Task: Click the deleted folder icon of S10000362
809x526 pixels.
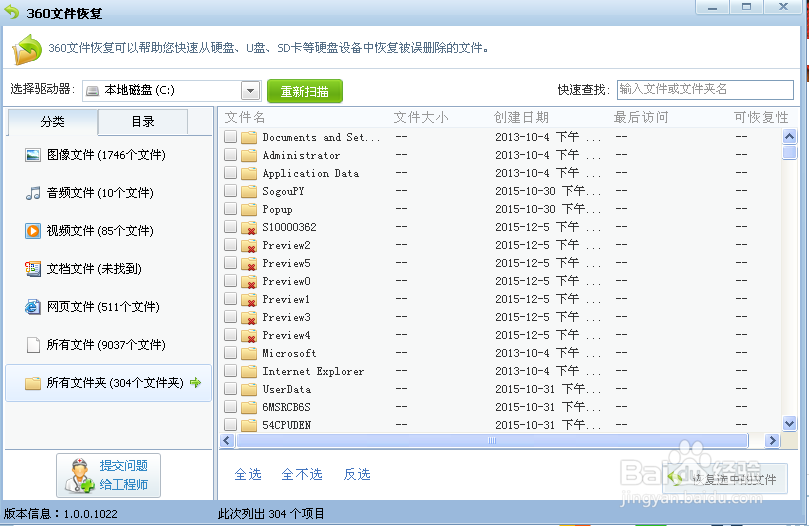Action: (249, 228)
